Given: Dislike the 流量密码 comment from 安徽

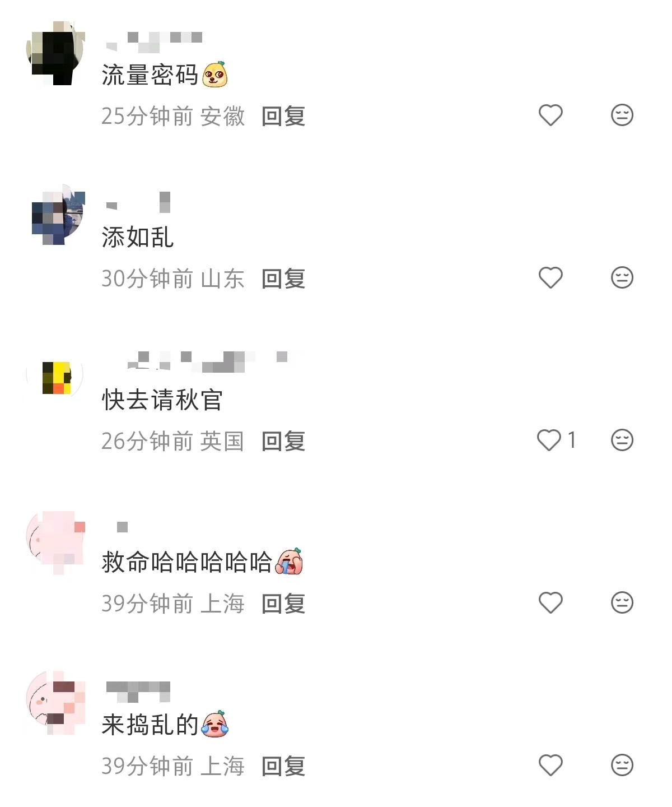Looking at the screenshot, I should [622, 115].
